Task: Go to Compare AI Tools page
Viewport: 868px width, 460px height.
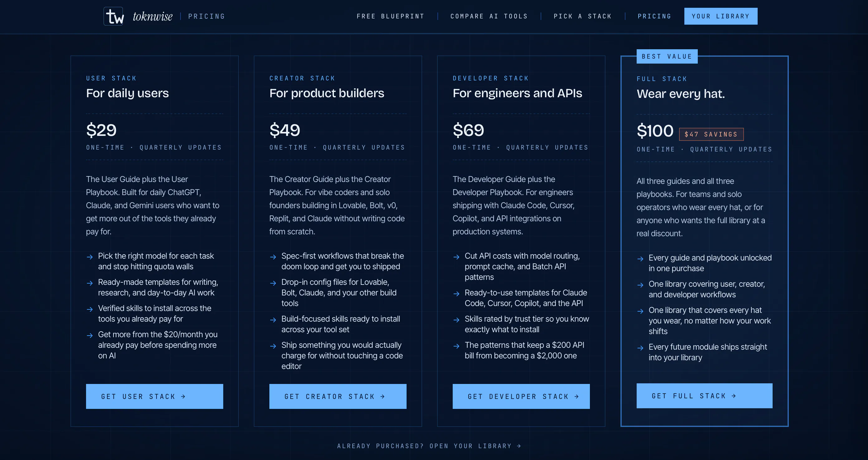Action: 489,16
